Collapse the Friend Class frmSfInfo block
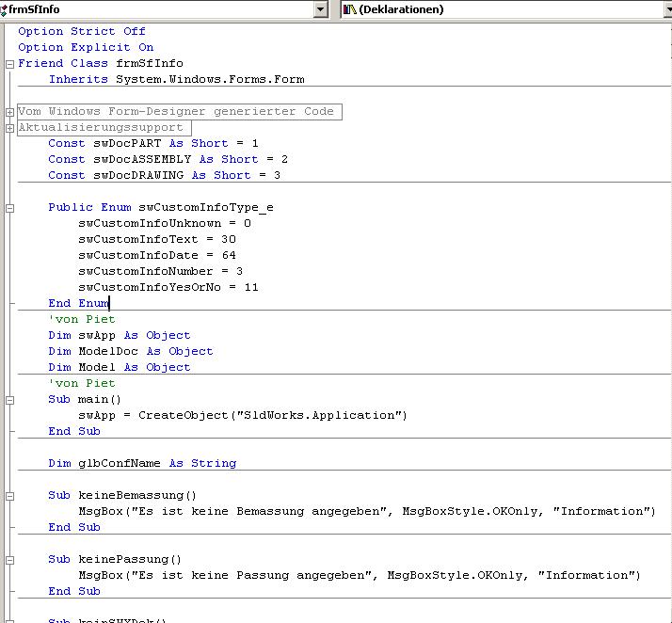The width and height of the screenshot is (672, 623). pos(9,64)
